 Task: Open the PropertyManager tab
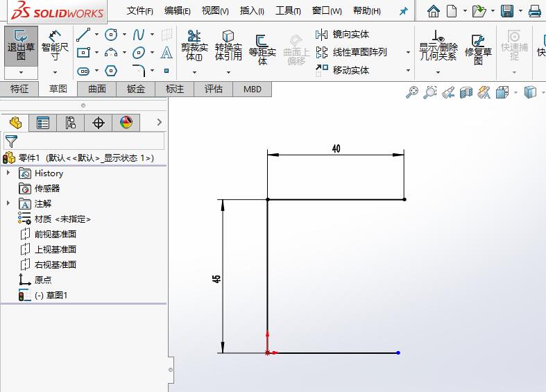tap(43, 123)
